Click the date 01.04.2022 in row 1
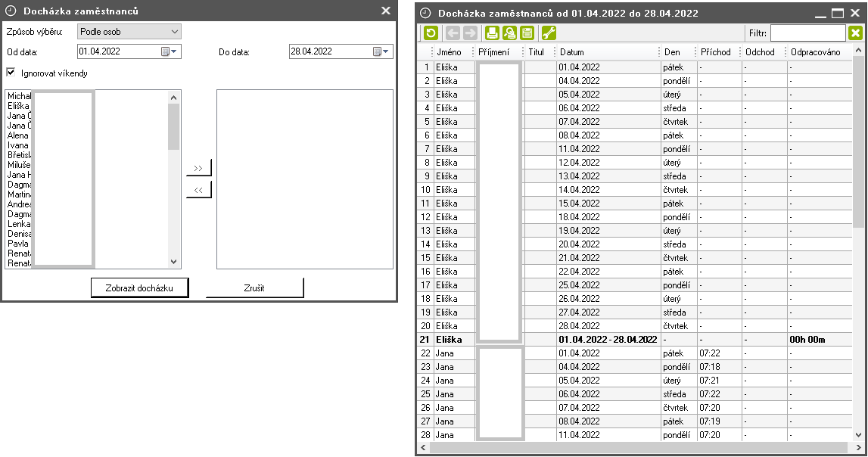The image size is (868, 457). tap(579, 67)
